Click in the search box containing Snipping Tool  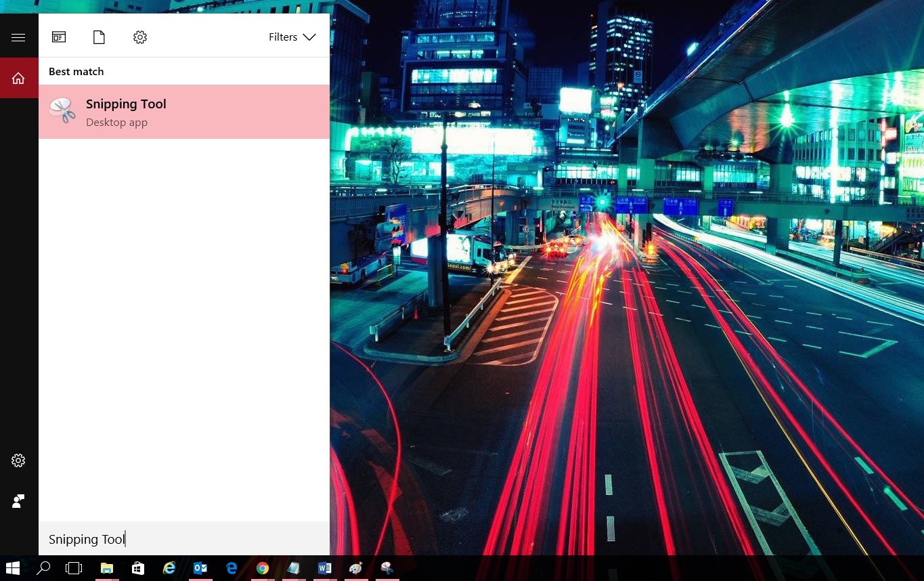pyautogui.click(x=183, y=539)
